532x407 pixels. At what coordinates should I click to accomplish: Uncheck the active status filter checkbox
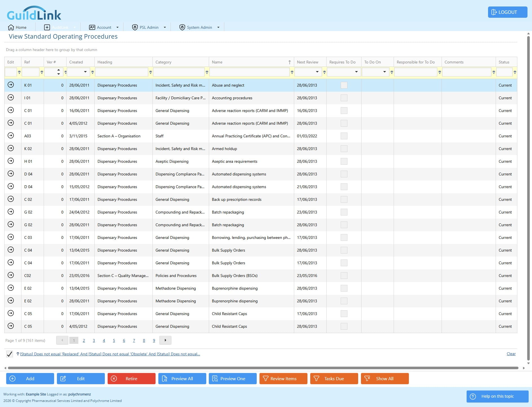pyautogui.click(x=10, y=354)
